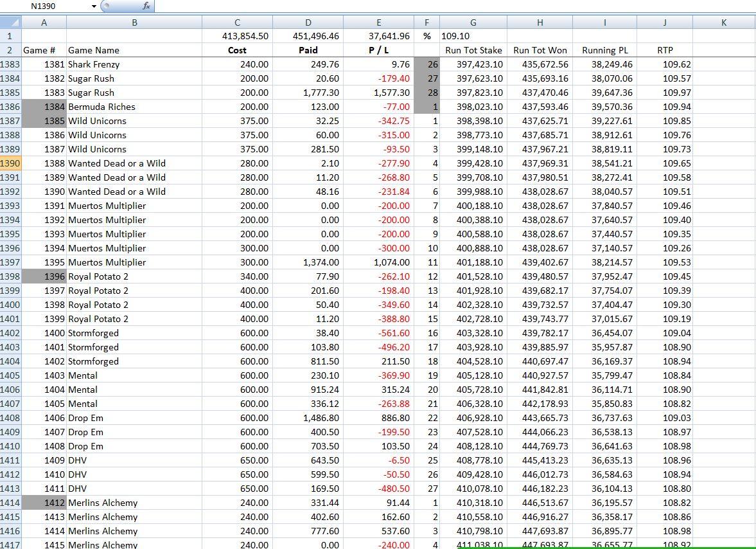
Task: Click shaded game number 1396 cell
Action: [44, 276]
